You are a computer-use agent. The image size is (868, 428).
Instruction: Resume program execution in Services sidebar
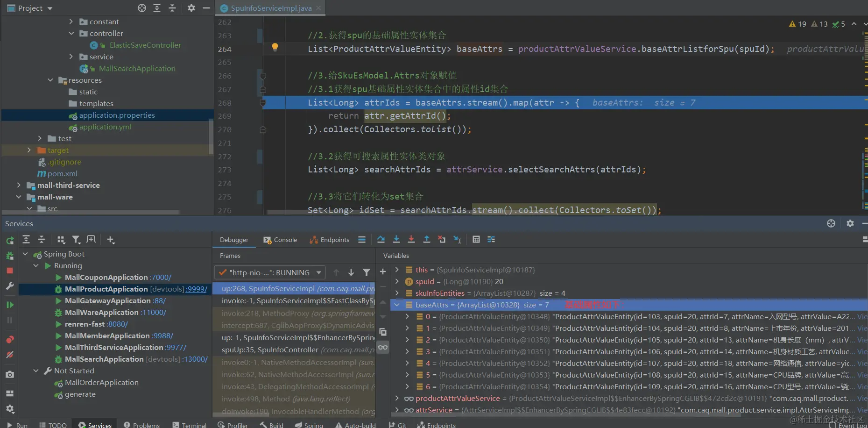(10, 305)
